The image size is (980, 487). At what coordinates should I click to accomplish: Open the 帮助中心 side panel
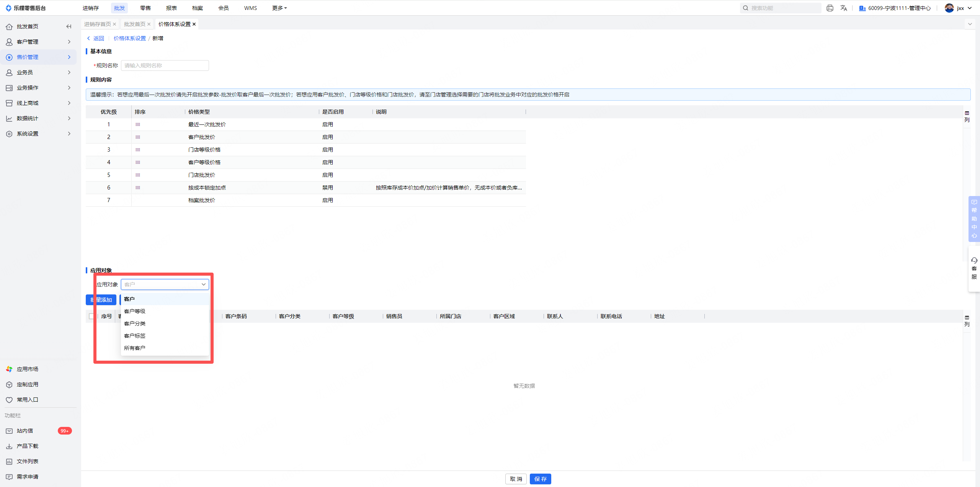coord(974,219)
